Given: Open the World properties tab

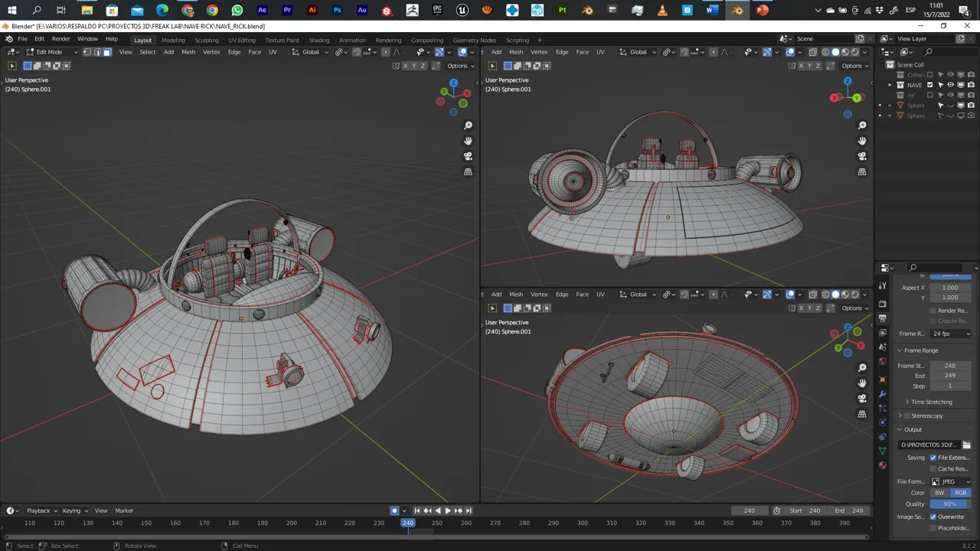Looking at the screenshot, I should [x=883, y=361].
